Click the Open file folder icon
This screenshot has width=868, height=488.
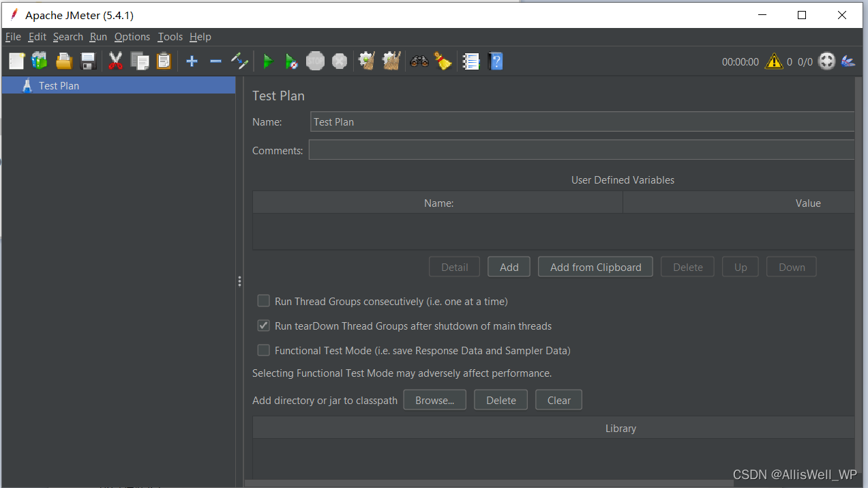(x=64, y=61)
